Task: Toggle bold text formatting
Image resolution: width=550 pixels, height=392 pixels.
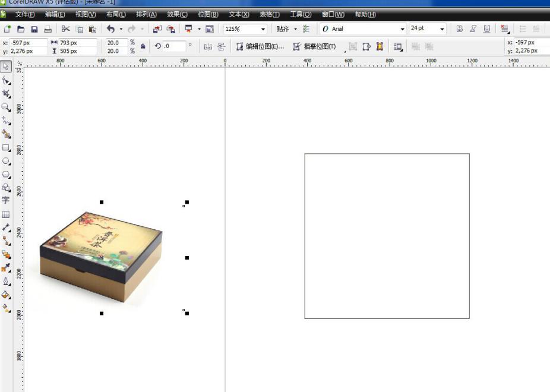Action: tap(460, 29)
